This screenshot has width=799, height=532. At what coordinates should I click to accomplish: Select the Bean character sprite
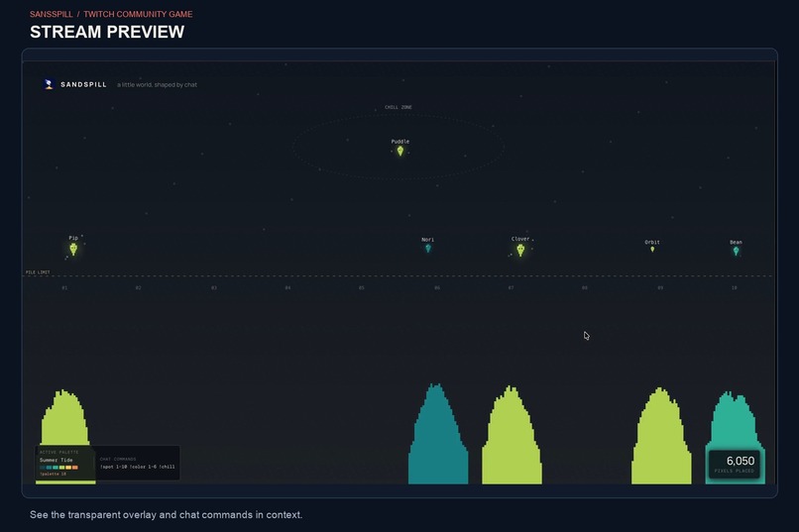click(x=736, y=251)
